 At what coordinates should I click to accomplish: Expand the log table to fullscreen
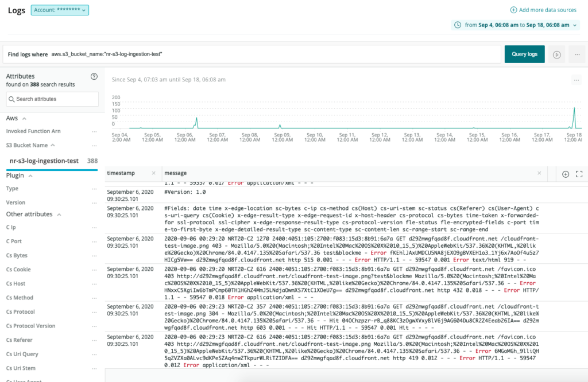pyautogui.click(x=579, y=174)
